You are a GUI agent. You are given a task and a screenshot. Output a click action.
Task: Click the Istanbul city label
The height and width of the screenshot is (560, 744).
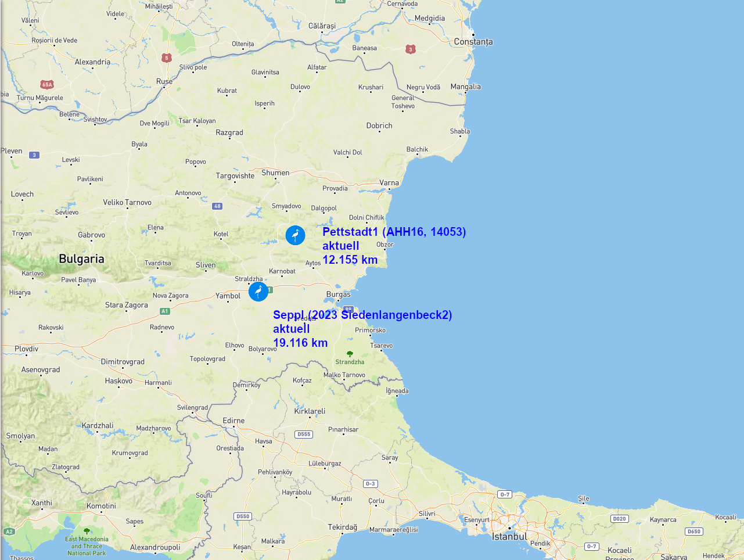click(x=510, y=537)
